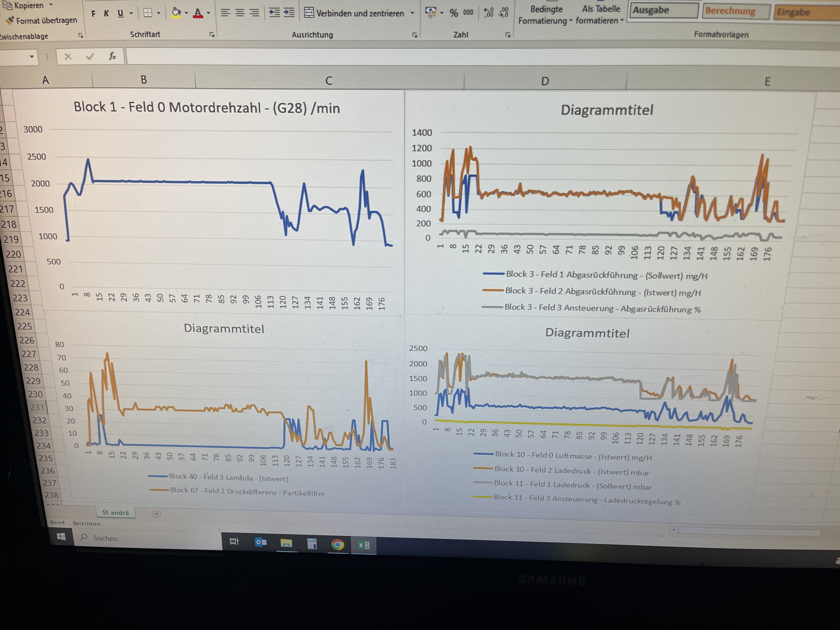
Task: Click the thousands separator 000 icon
Action: [468, 12]
